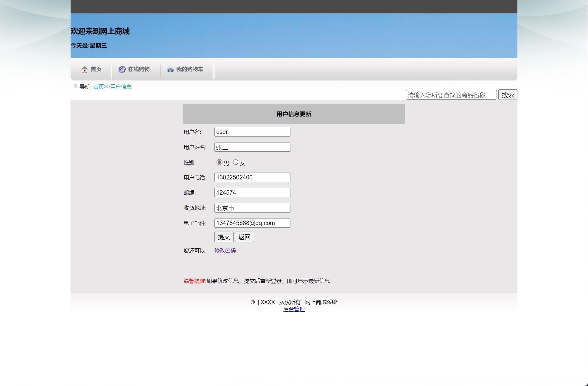Open the shopping cart car icon
The image size is (588, 386).
(170, 69)
